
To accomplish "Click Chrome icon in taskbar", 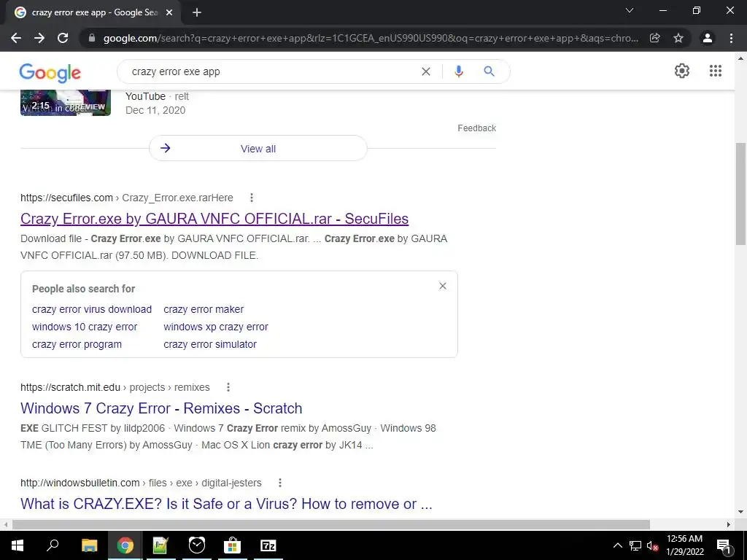I will tap(125, 545).
